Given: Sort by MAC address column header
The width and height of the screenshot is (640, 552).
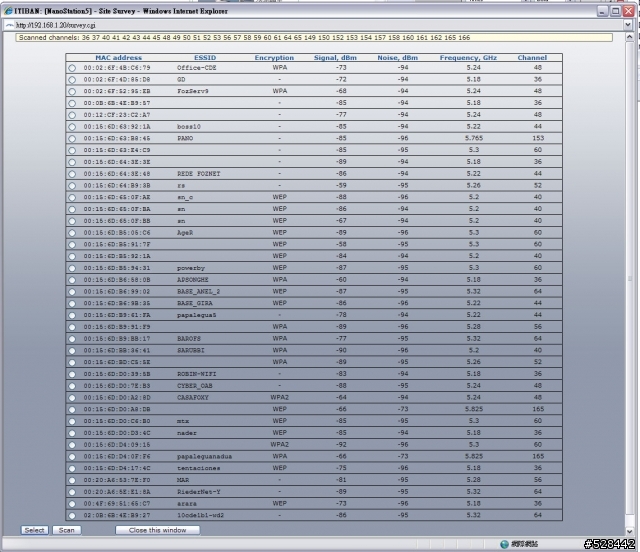Looking at the screenshot, I should [x=118, y=58].
